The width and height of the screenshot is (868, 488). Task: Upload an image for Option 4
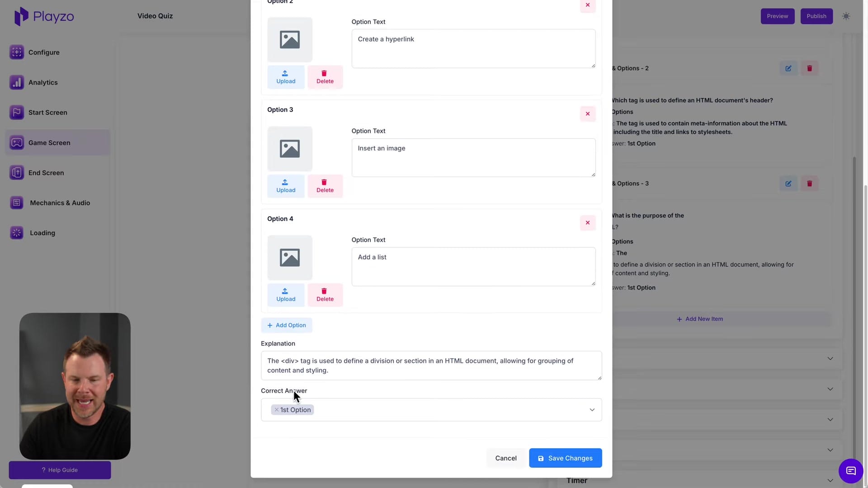[286, 295]
